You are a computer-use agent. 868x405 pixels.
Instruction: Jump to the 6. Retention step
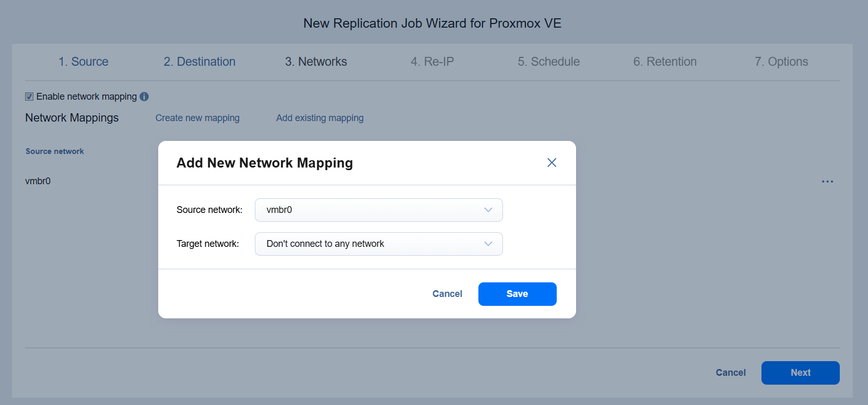click(665, 62)
